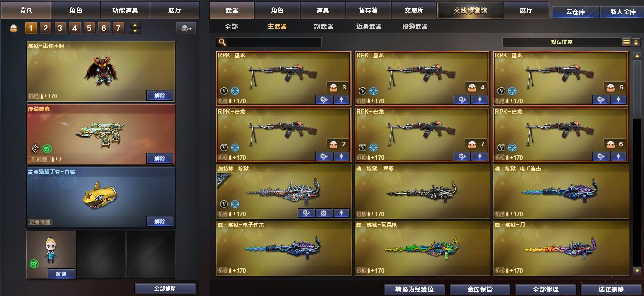Click upgrade arrow on RPK-盘龙 bag 5
This screenshot has height=296, width=644.
click(x=618, y=100)
